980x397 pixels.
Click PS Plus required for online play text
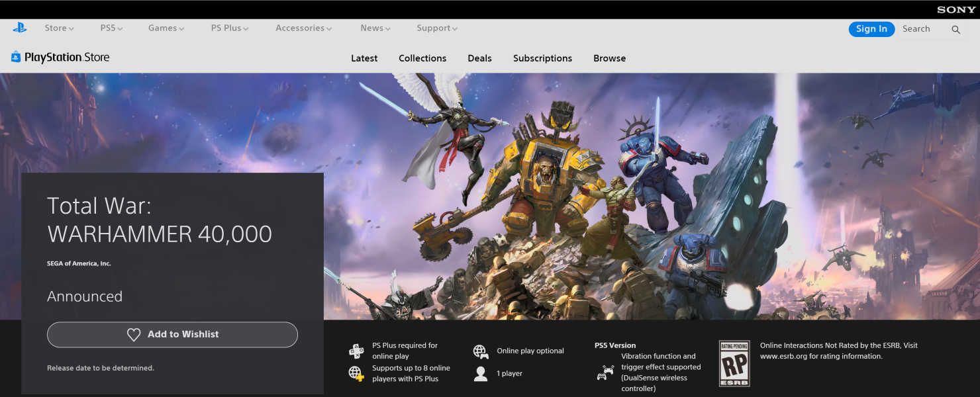pos(405,351)
